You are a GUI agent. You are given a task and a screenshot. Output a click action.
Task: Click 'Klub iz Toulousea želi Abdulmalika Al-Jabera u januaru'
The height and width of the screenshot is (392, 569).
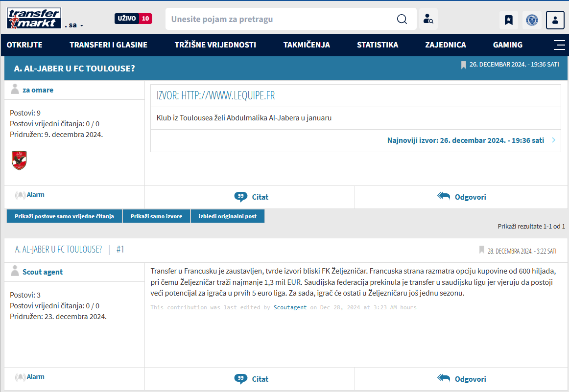[x=244, y=118]
